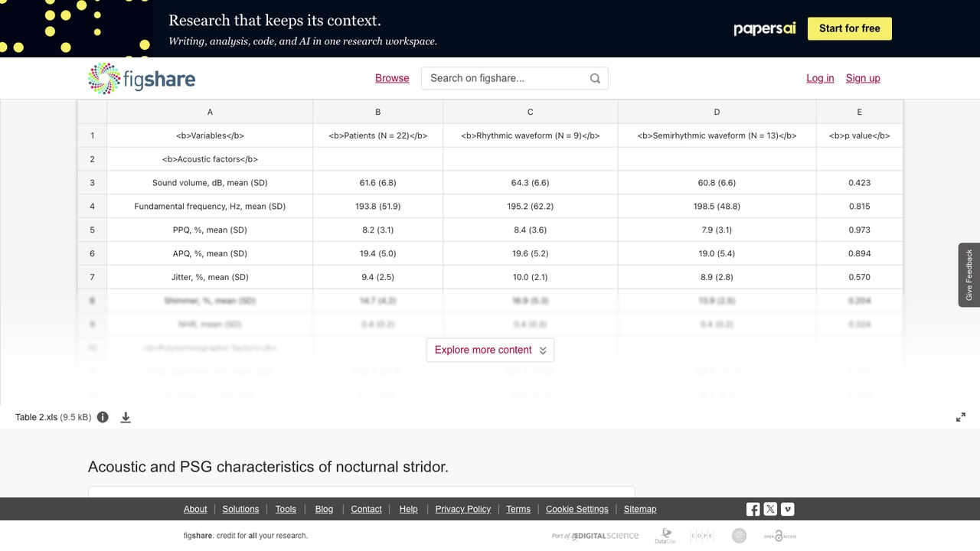Open the Sitemap footer link

pyautogui.click(x=640, y=509)
